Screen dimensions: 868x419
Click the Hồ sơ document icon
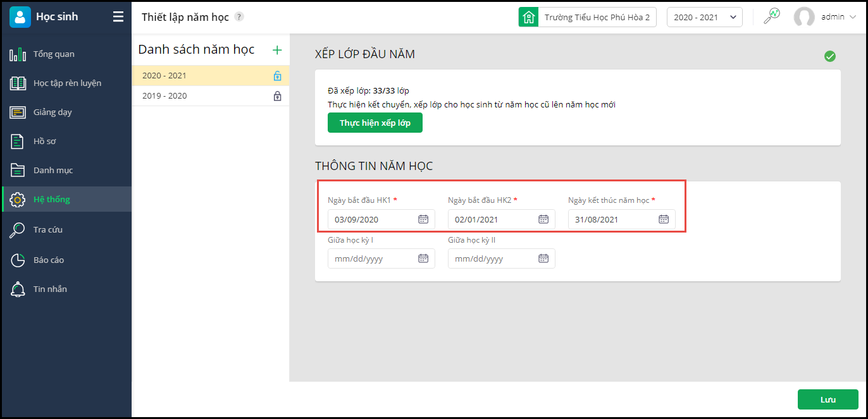click(18, 142)
